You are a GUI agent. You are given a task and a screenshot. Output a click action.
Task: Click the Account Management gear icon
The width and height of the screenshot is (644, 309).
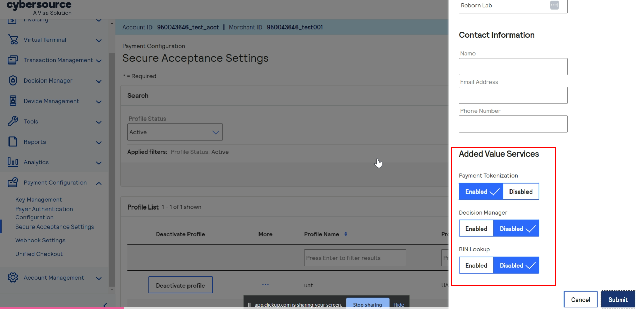point(13,277)
